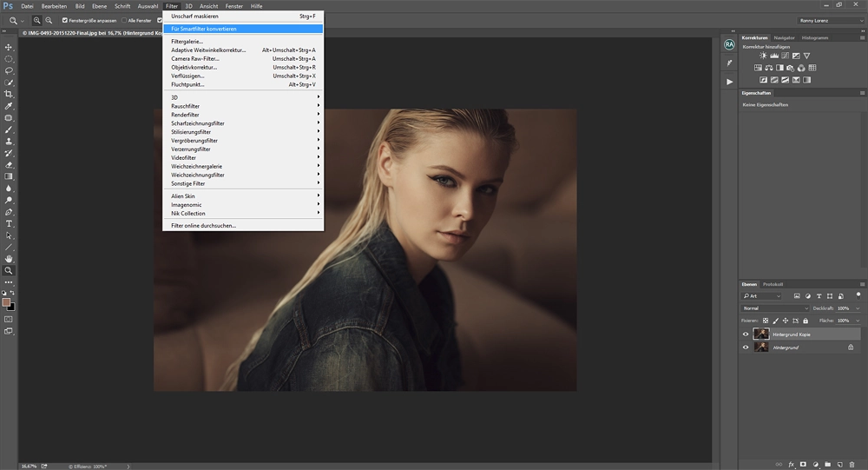Viewport: 868px width, 470px height.
Task: Select the Zoom tool in toolbar
Action: pyautogui.click(x=9, y=270)
